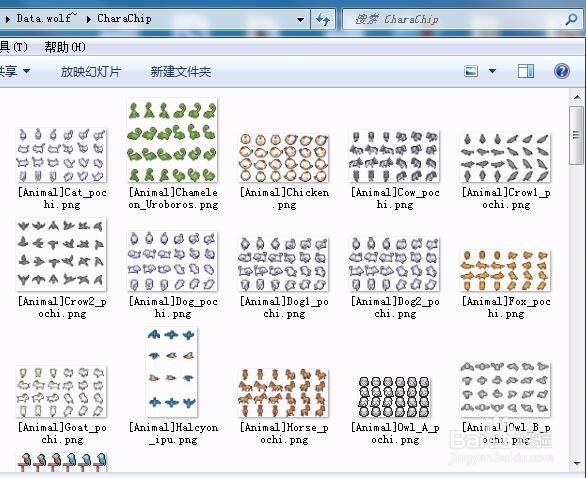Select the Dog_pochi sprite thumbnail
This screenshot has height=478, width=586.
pos(172,261)
